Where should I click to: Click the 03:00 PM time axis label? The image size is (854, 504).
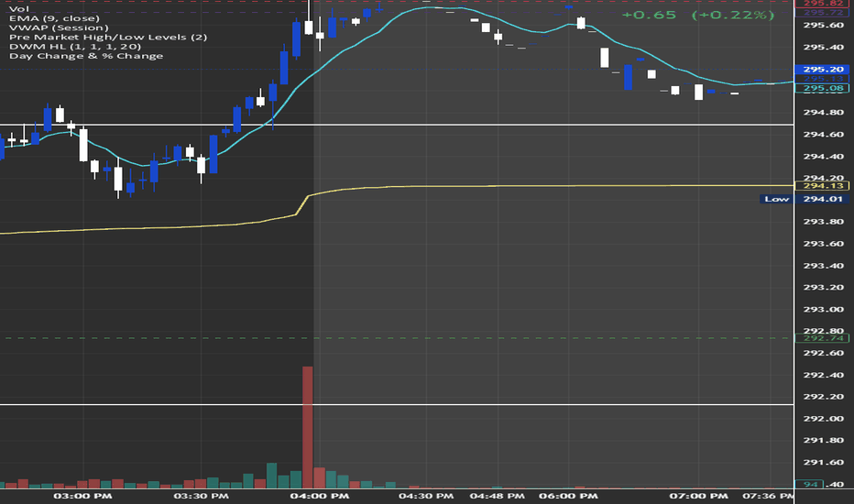(82, 496)
